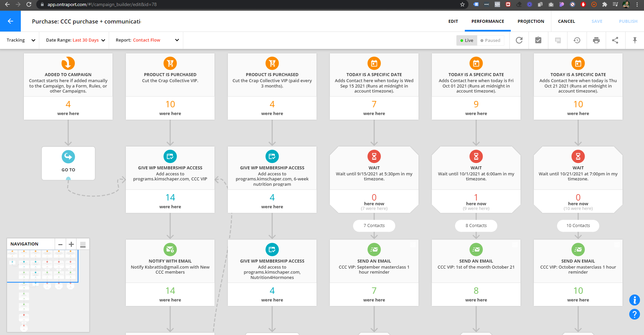Click the Save button
Screen dimensions: 644x335
pyautogui.click(x=597, y=21)
